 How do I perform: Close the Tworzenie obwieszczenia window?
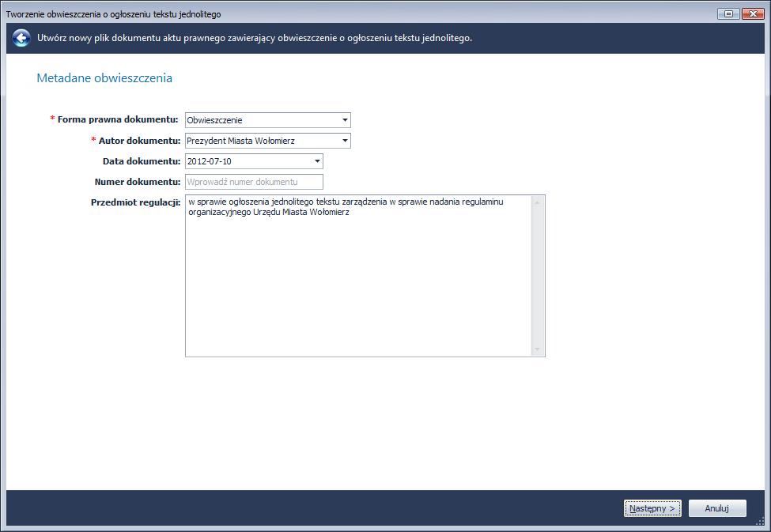tap(752, 13)
